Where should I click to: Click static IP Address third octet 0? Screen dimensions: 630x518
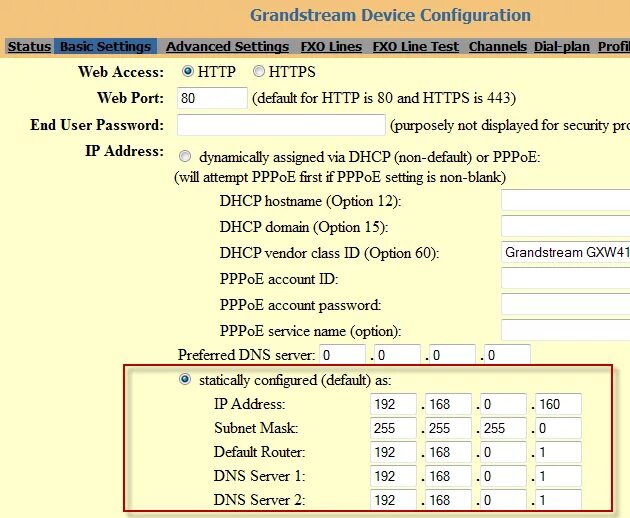[503, 404]
